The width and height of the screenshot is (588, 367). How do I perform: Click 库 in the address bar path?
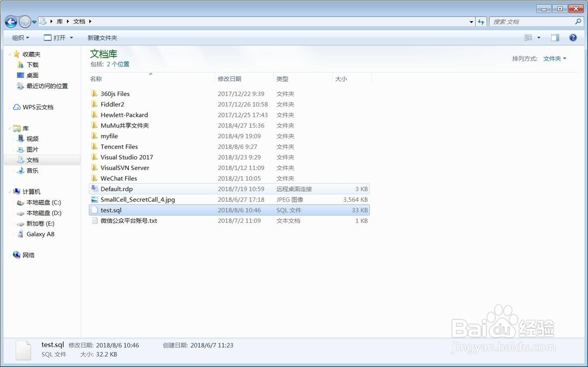click(59, 21)
